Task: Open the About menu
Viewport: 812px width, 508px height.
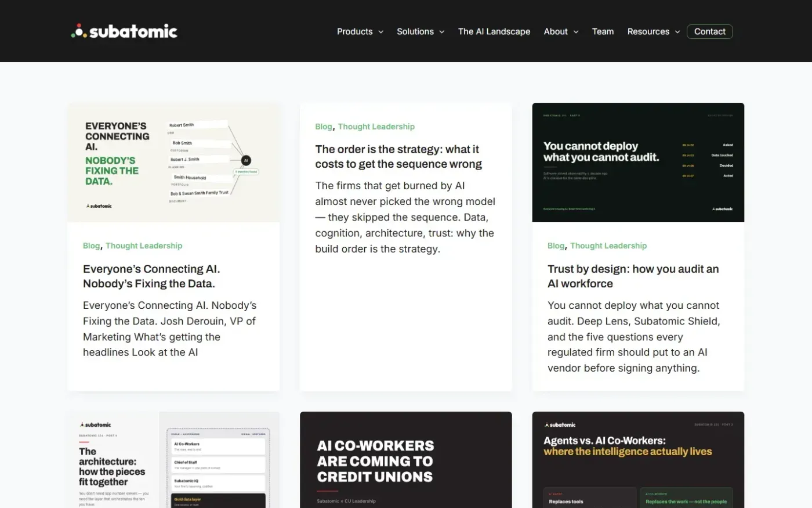Action: tap(556, 31)
